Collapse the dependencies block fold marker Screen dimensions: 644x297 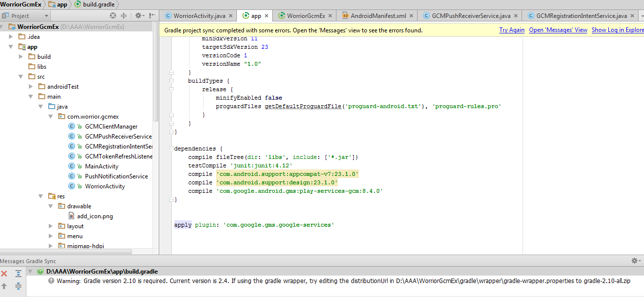171,148
